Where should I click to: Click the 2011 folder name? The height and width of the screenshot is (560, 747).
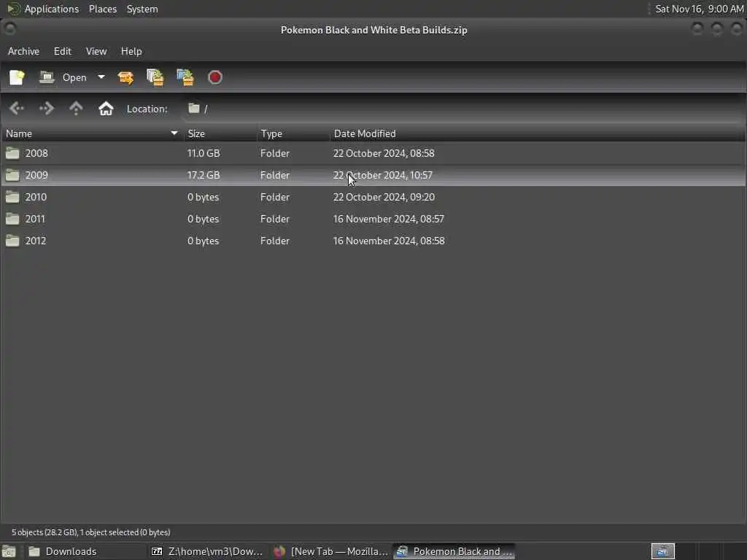[35, 219]
